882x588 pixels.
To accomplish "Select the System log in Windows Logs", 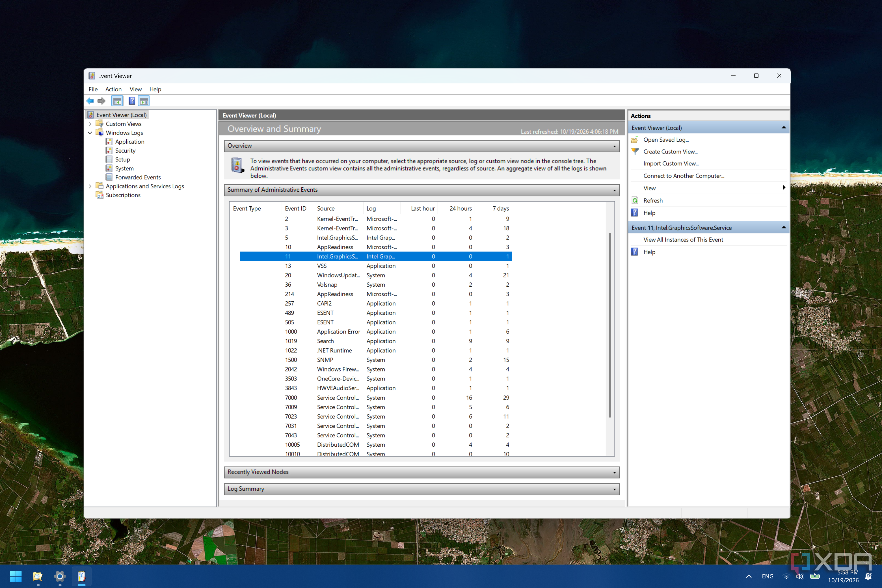I will tap(124, 169).
